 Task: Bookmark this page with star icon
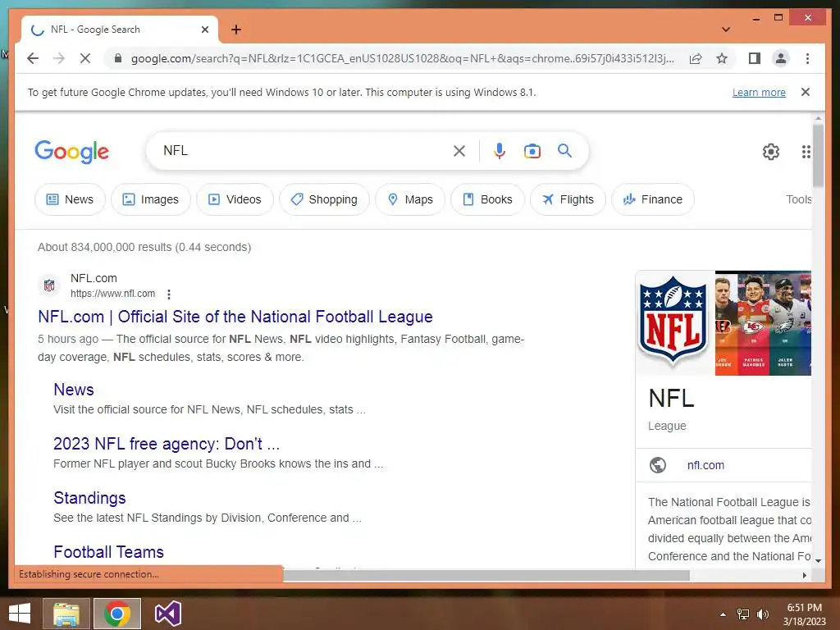coord(722,58)
